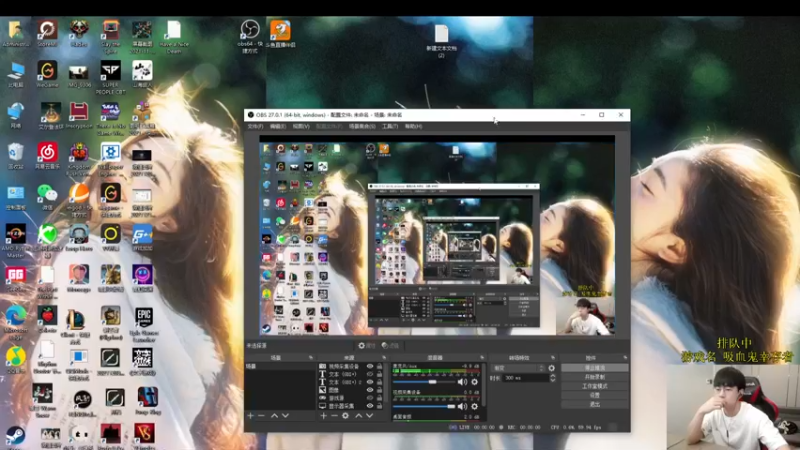Mute the first audio mixer channel speaker
Image resolution: width=800 pixels, height=450 pixels.
[462, 382]
